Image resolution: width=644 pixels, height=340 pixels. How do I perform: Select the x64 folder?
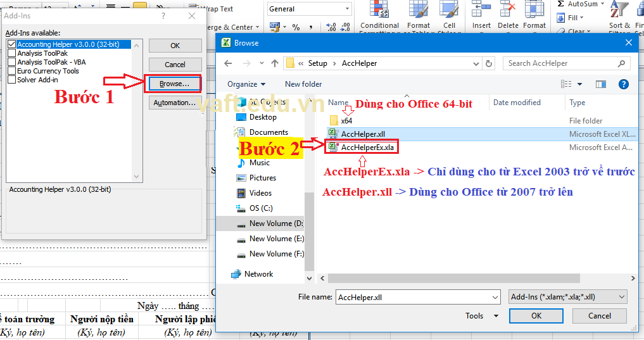click(346, 121)
